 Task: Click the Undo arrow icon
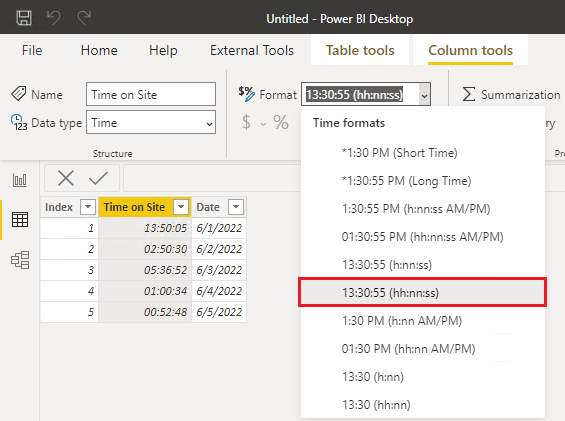click(54, 18)
